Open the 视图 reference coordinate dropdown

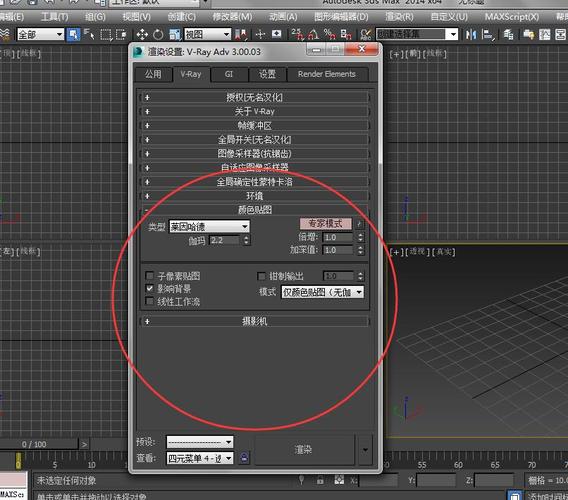[x=208, y=34]
